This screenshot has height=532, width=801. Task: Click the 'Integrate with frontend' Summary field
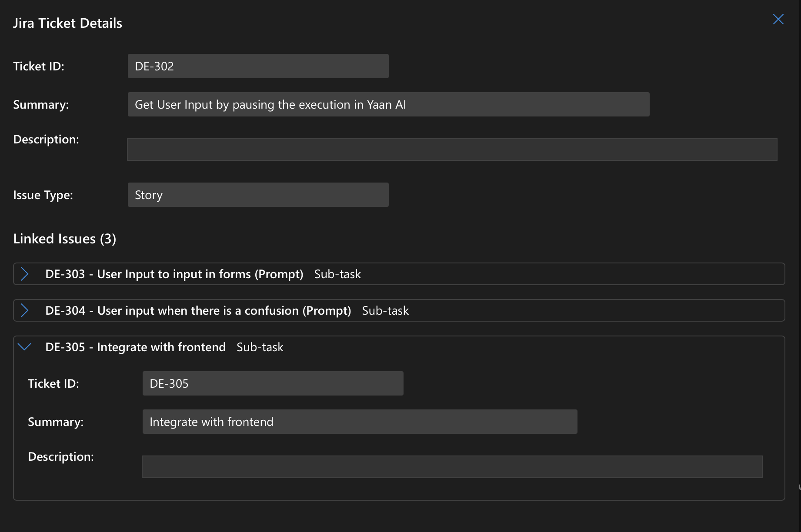point(360,422)
